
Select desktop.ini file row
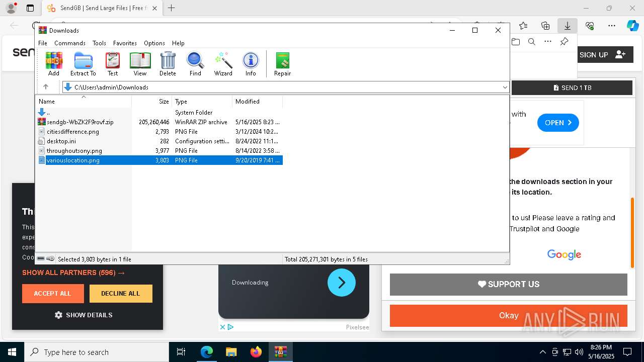[x=159, y=141]
